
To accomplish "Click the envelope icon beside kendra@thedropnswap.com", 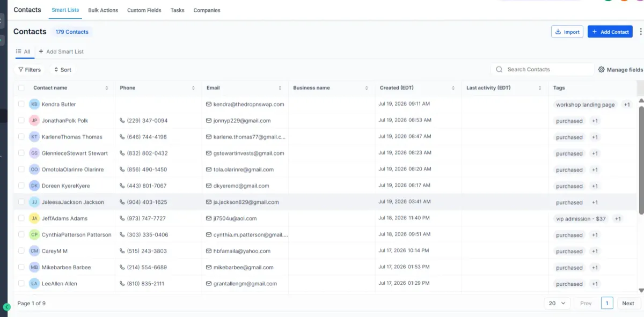I will pyautogui.click(x=209, y=104).
